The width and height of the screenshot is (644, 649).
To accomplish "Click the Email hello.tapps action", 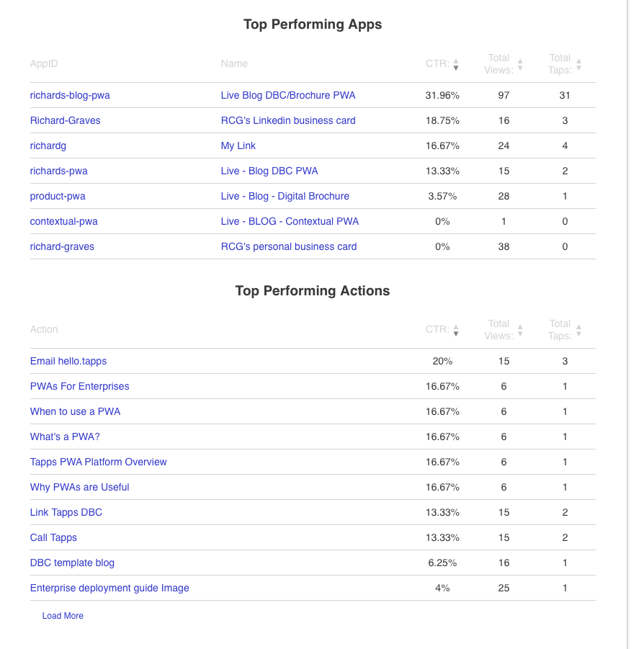I will click(68, 361).
